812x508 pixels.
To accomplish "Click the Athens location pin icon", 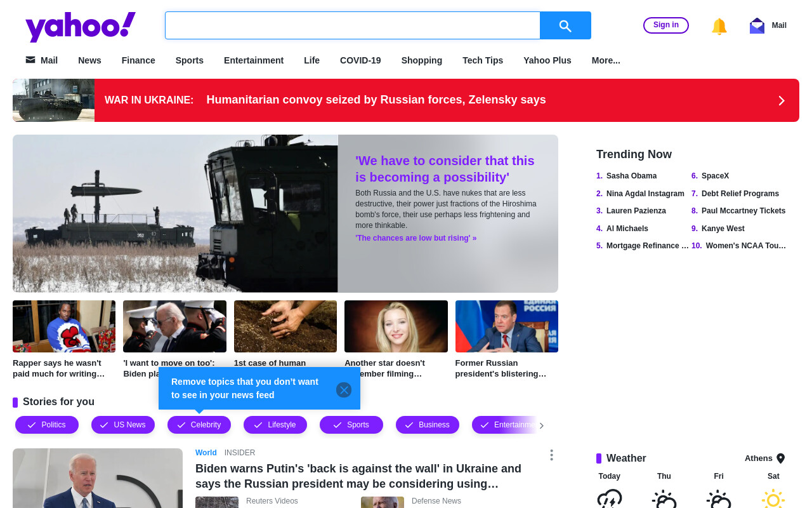I will (781, 458).
